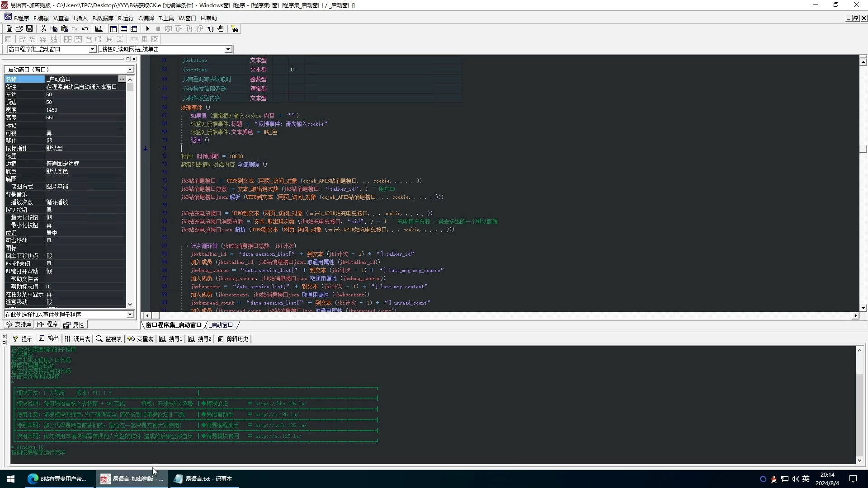Open the C.编译 menu
868x488 pixels.
(x=146, y=18)
